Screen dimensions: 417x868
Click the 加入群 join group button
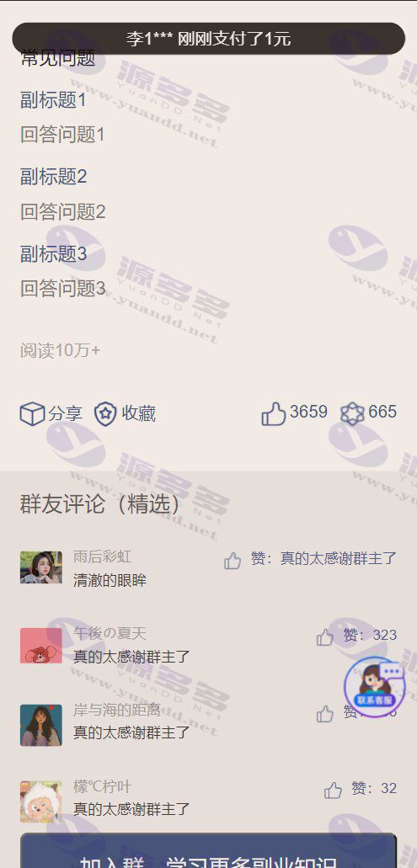click(209, 850)
